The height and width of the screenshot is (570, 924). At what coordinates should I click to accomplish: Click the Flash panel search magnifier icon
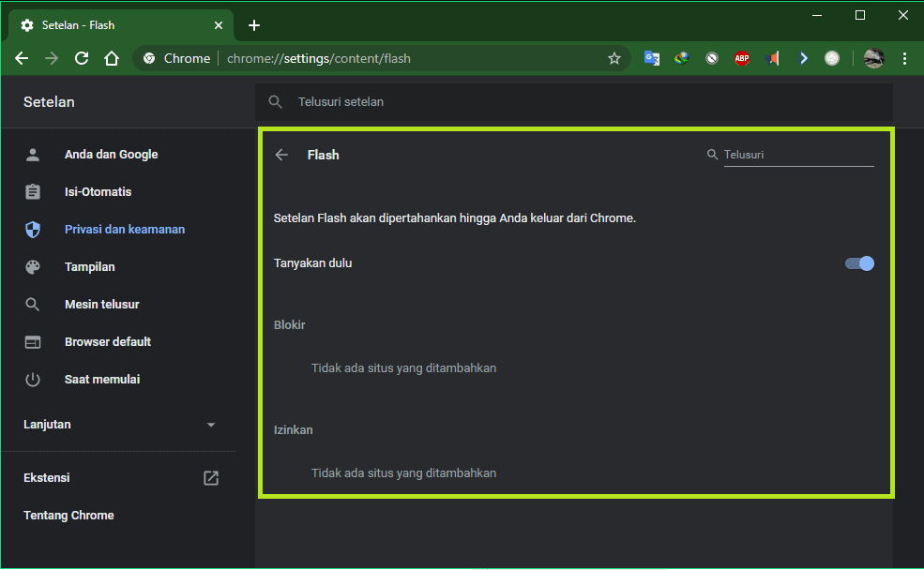pyautogui.click(x=712, y=155)
